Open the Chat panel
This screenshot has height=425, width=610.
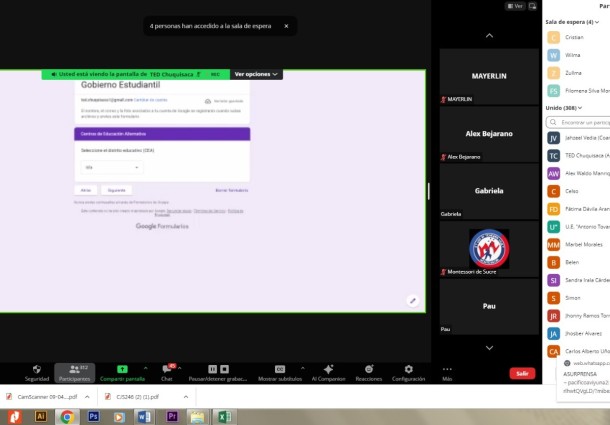[167, 370]
